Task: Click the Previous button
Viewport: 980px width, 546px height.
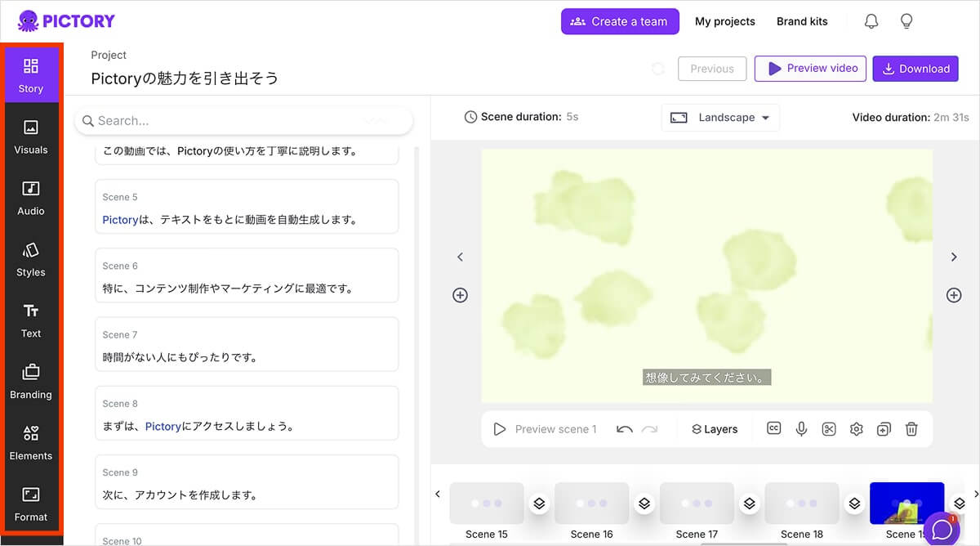Action: 712,69
